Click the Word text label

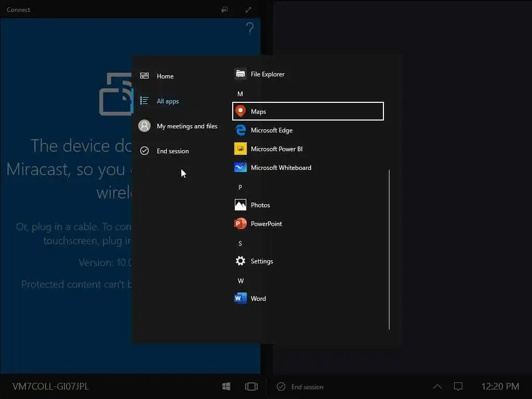tap(258, 299)
